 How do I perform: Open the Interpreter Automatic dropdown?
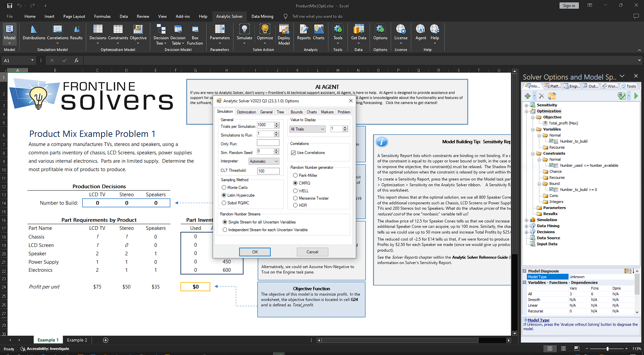(264, 161)
